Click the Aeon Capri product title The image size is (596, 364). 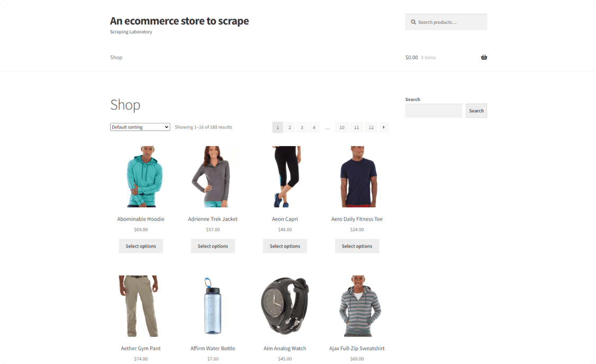click(x=285, y=219)
